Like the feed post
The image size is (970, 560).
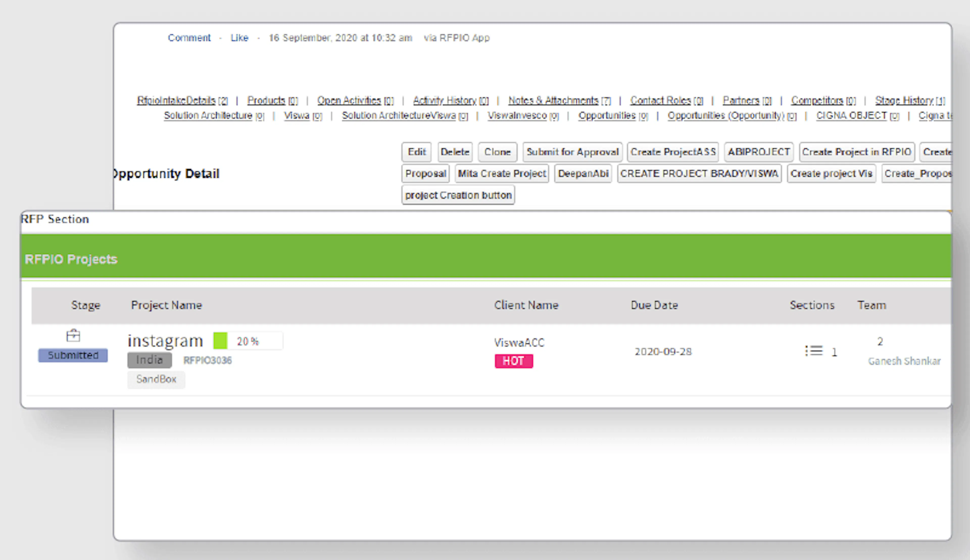[x=239, y=38]
